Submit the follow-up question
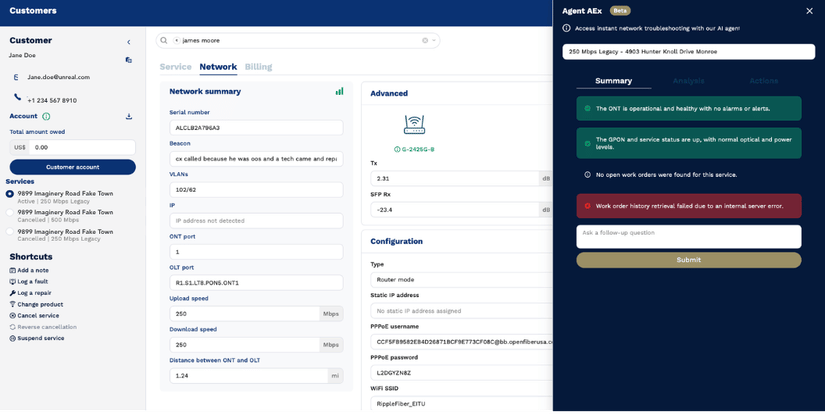 tap(689, 260)
